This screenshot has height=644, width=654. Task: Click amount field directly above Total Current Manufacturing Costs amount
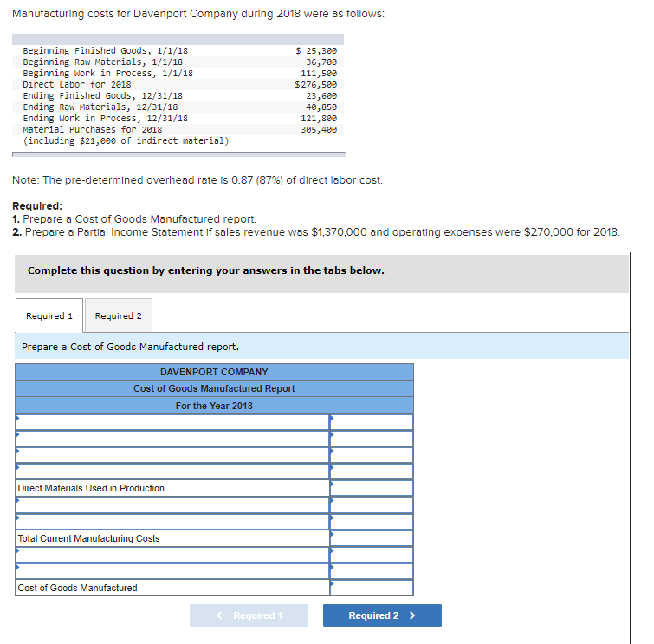pos(372,522)
